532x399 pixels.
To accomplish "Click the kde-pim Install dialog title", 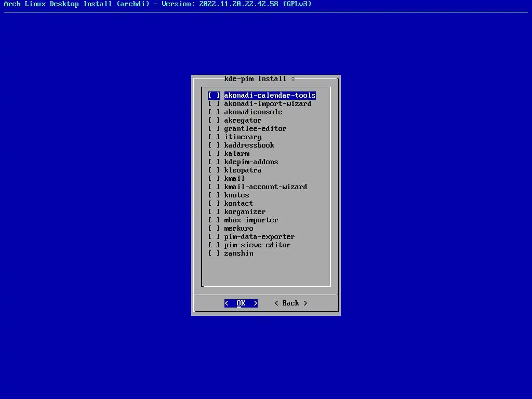I will click(260, 79).
